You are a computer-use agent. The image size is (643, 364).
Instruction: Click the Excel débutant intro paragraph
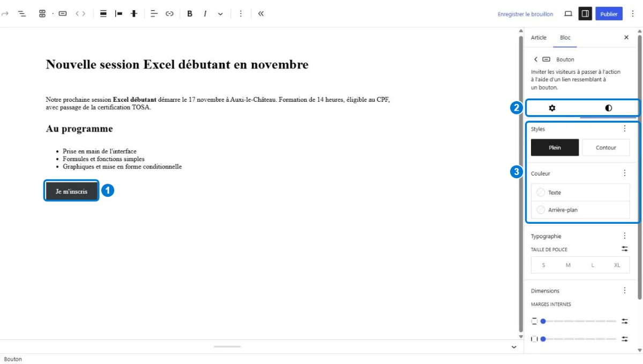click(218, 103)
